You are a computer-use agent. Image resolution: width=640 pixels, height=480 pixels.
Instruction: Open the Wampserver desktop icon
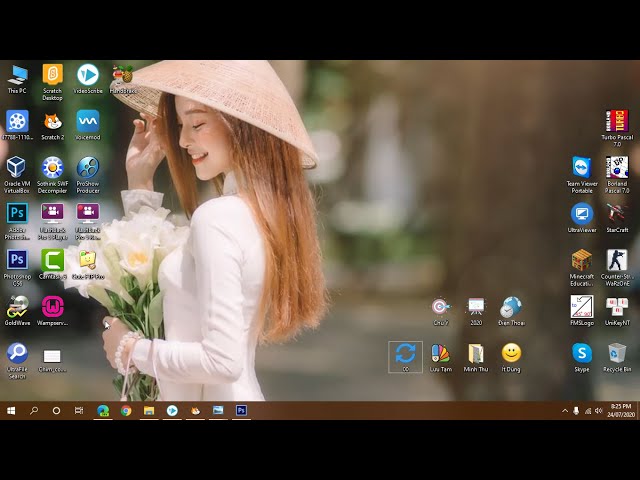pos(52,307)
